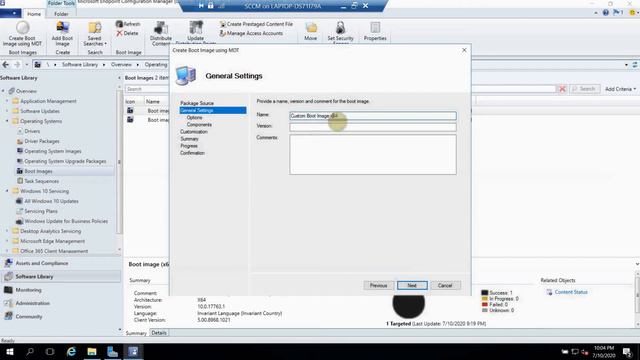Select Operating System Upgrade Packages node
The width and height of the screenshot is (640, 360).
coord(65,161)
